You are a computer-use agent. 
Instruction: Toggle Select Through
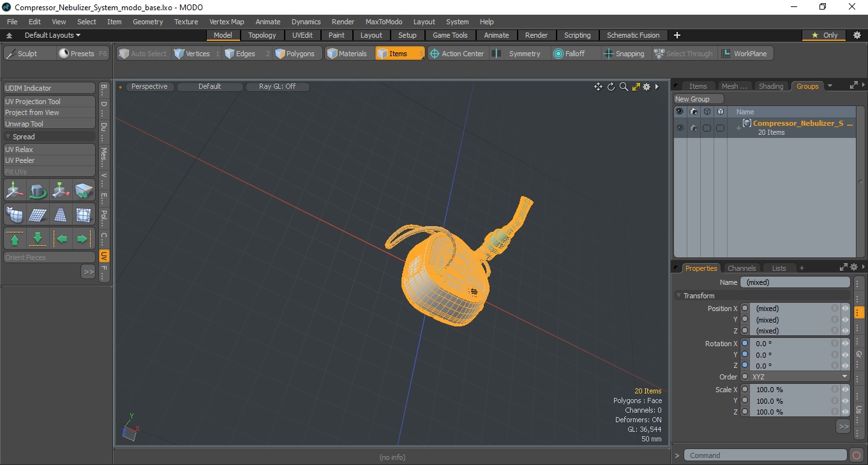(x=684, y=54)
